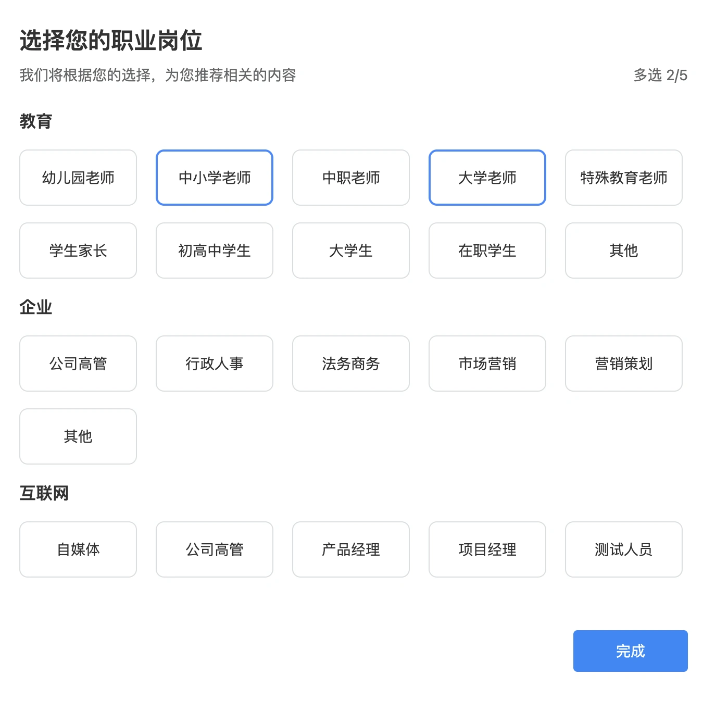Select 其他 in the 企业 category
Screen dimensions: 728x701
[78, 436]
